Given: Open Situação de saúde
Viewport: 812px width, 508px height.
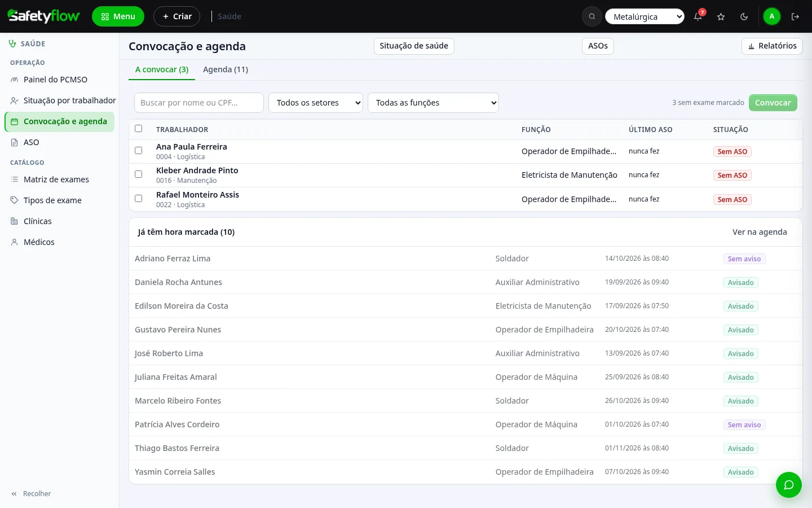Looking at the screenshot, I should (x=414, y=46).
